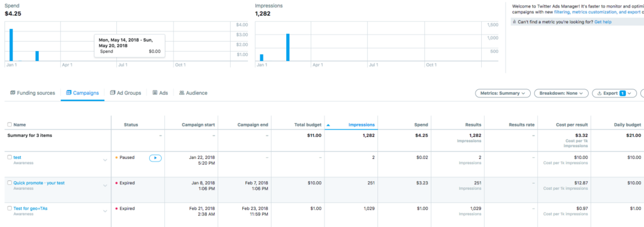
Task: Click 'Expired' status on Test for geo+TAs row
Action: pyautogui.click(x=127, y=209)
